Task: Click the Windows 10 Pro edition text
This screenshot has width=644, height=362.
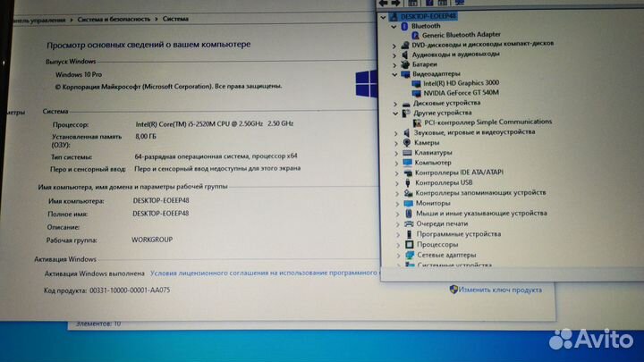Action: click(x=79, y=75)
